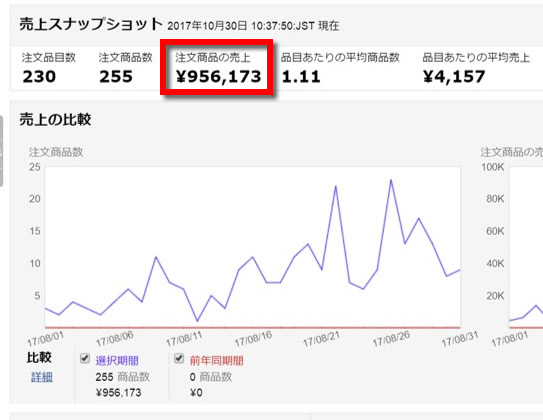
Task: Click the 17/08/26 axis date label
Action: pyautogui.click(x=391, y=339)
